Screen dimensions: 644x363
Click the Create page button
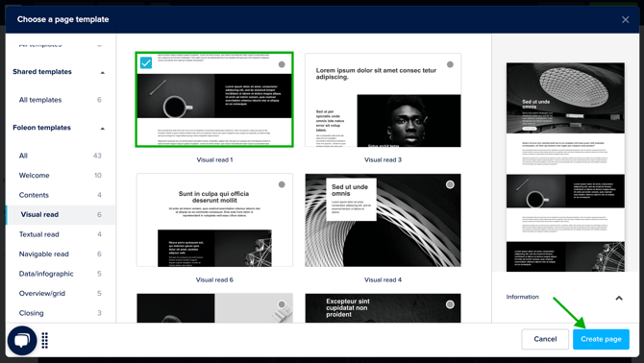point(601,339)
